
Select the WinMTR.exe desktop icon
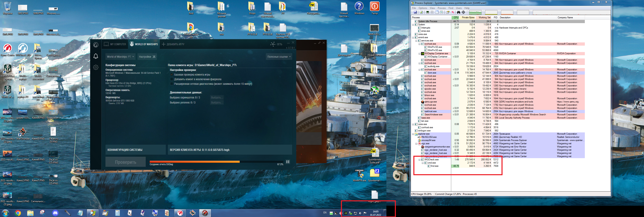pos(359,175)
